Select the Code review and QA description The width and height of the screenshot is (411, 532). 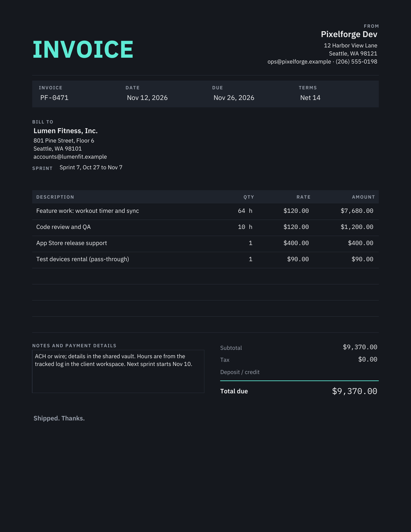tap(63, 227)
